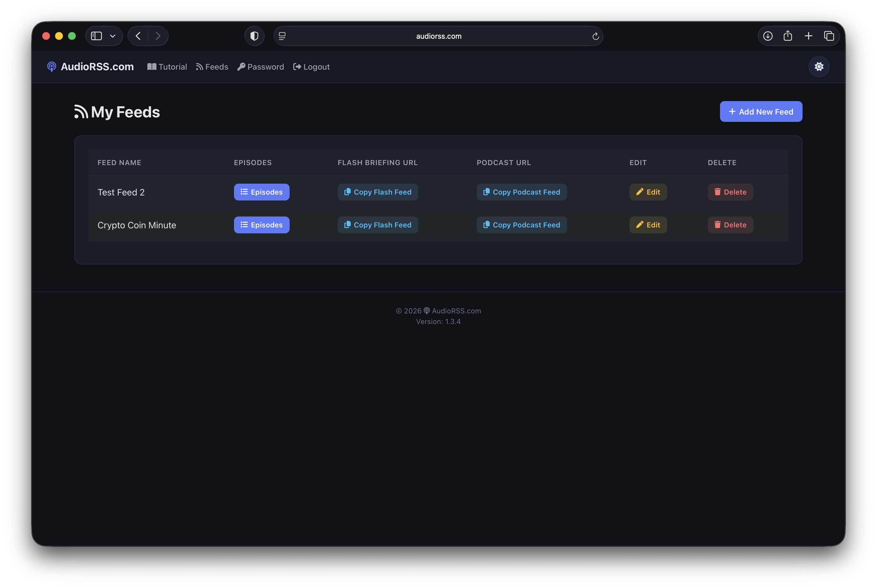Click the key icon beside Password
This screenshot has height=588, width=877.
tap(242, 66)
